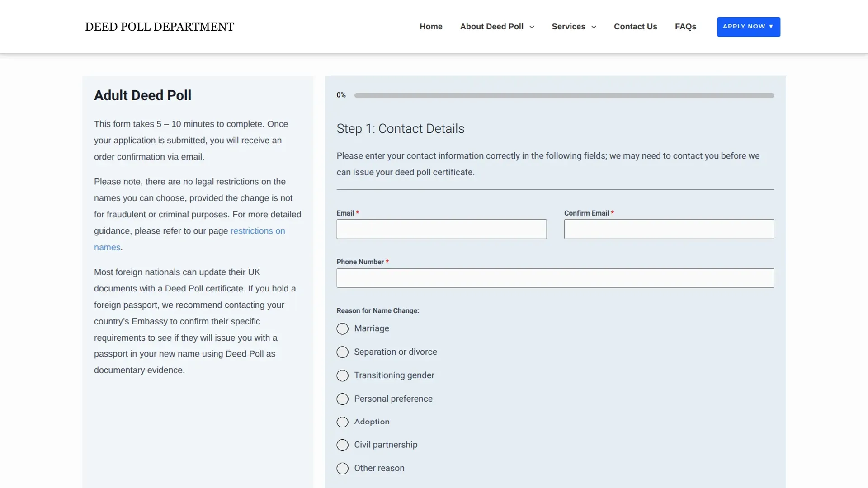Select Transitioning gender radio button
This screenshot has width=868, height=488.
pos(342,375)
